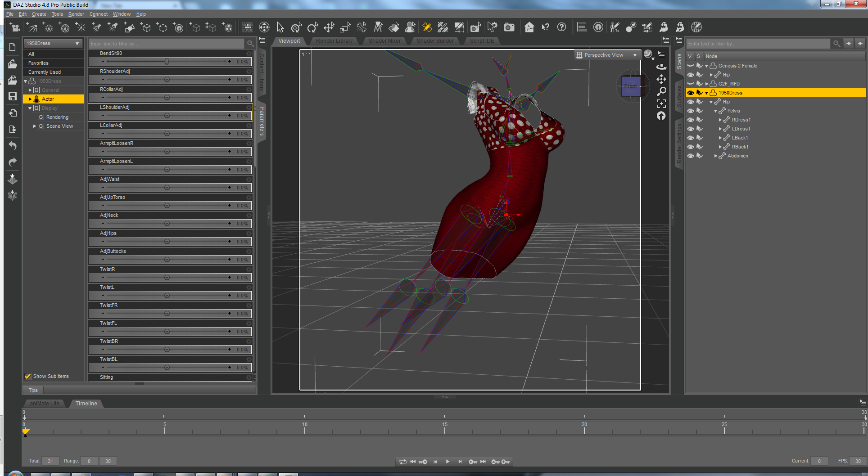Click the viewport Frame selection icon
Viewport: 868px width, 476px height.
pos(661,104)
